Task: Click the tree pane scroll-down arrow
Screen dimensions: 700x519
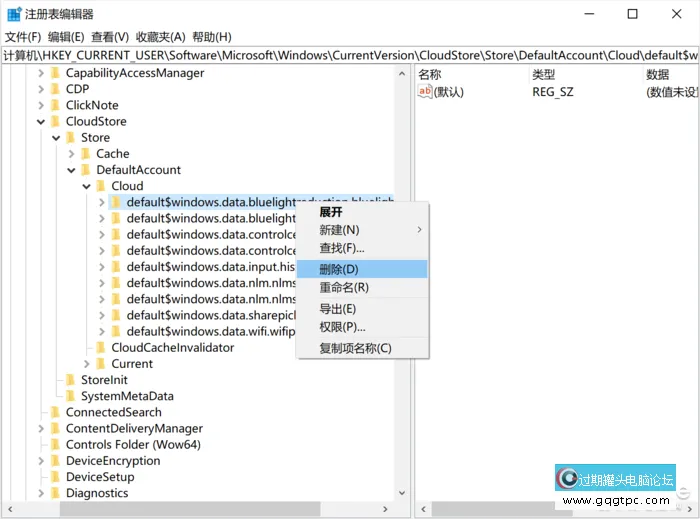Action: click(403, 493)
